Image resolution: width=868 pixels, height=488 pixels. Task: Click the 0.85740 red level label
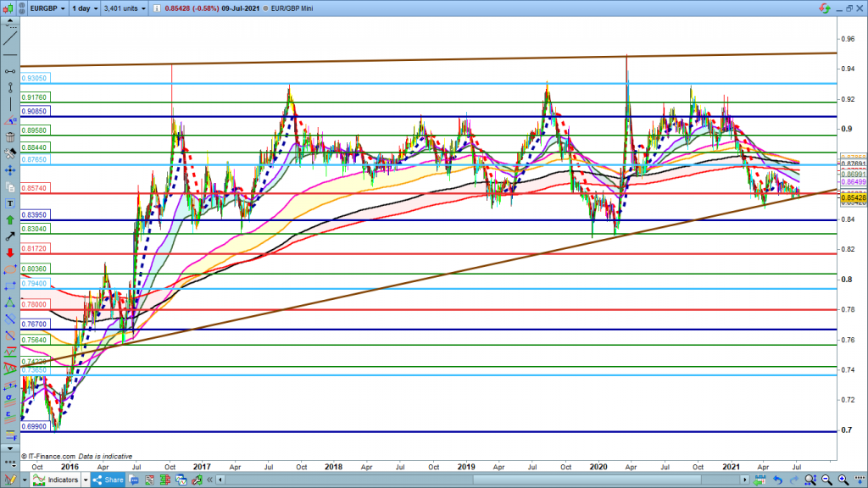[x=36, y=187]
